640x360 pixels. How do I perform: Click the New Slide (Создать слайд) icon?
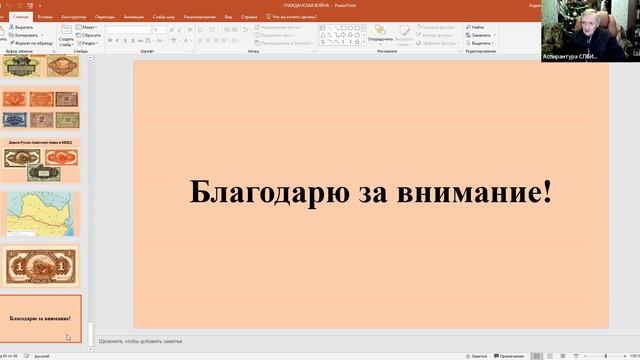pos(66,30)
